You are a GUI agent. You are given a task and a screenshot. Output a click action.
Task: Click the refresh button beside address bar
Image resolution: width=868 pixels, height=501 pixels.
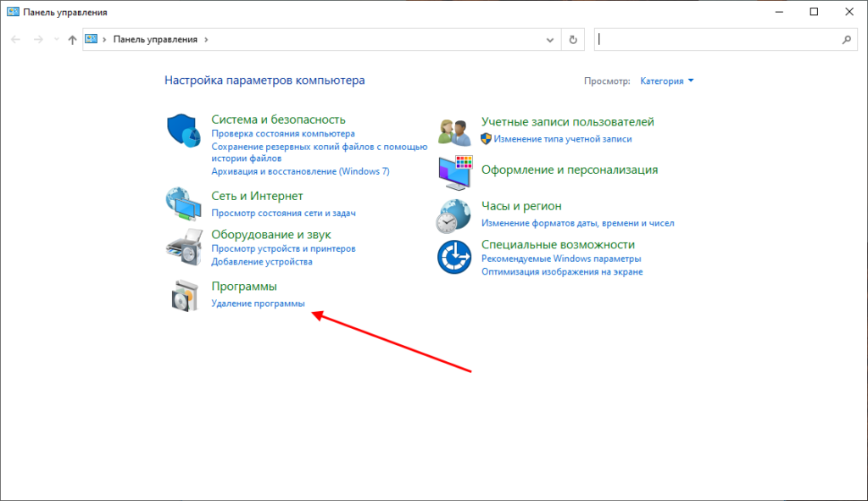click(574, 39)
